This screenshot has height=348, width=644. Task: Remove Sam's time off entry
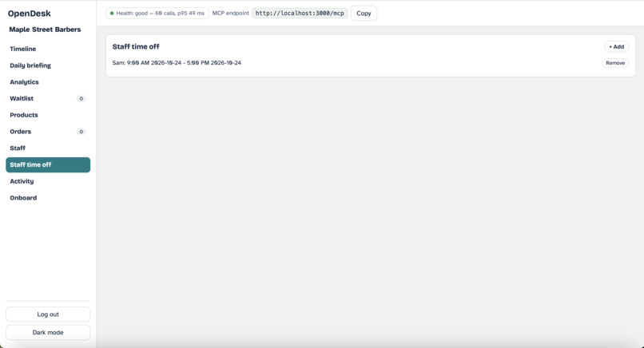click(615, 63)
